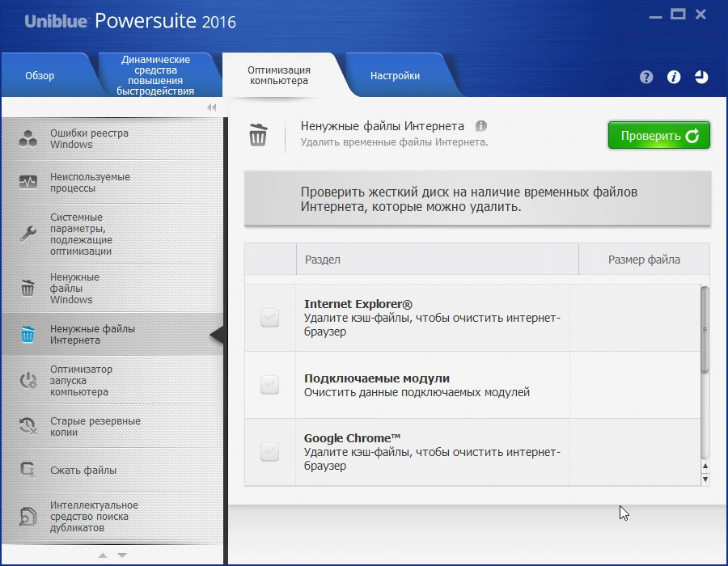Viewport: 728px width, 566px height.
Task: Click the list scrollbar down arrow
Action: pyautogui.click(x=705, y=479)
